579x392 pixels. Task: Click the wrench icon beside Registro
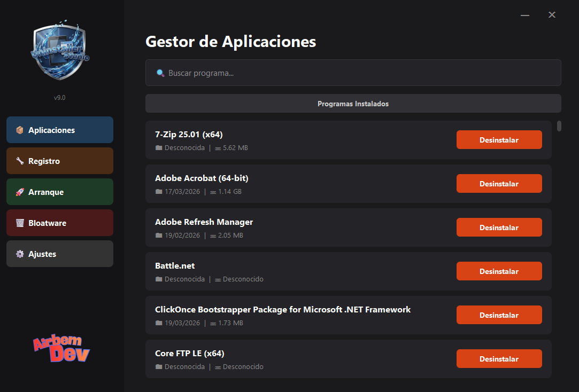(x=20, y=161)
